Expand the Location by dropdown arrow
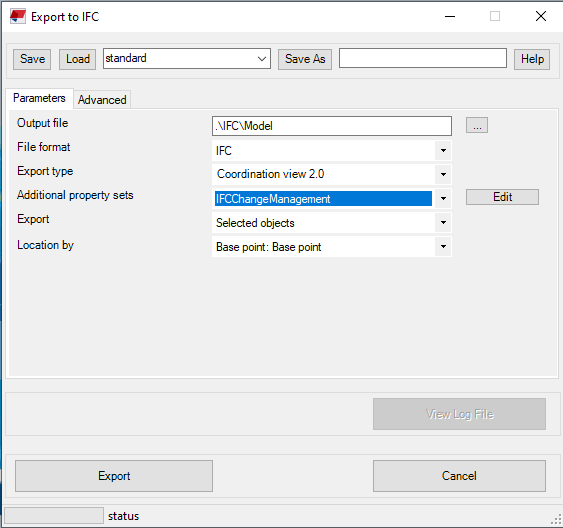The width and height of the screenshot is (563, 528). click(x=443, y=247)
